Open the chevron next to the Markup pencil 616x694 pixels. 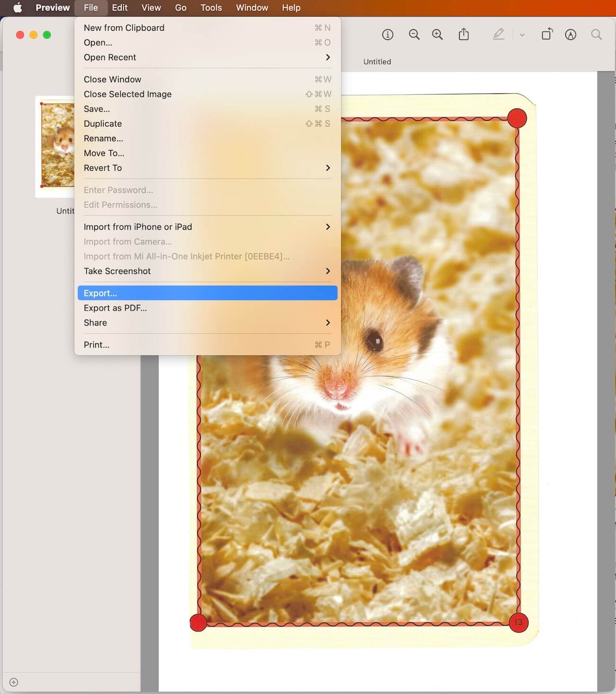522,35
